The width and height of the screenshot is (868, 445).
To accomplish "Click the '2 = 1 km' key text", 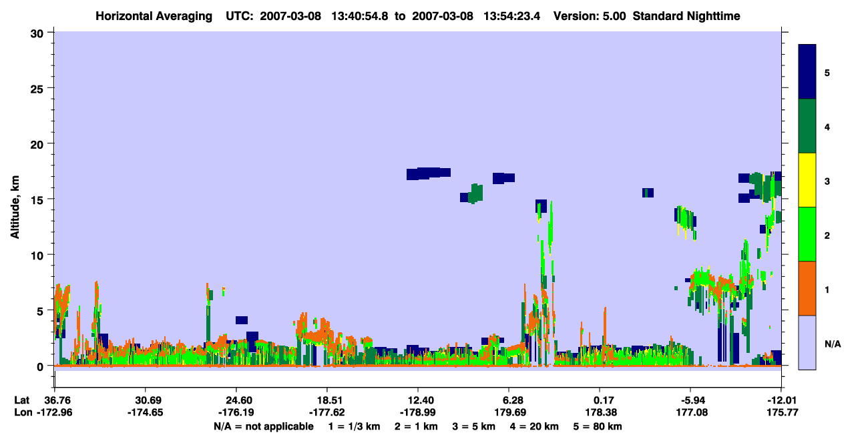I will coord(417,426).
